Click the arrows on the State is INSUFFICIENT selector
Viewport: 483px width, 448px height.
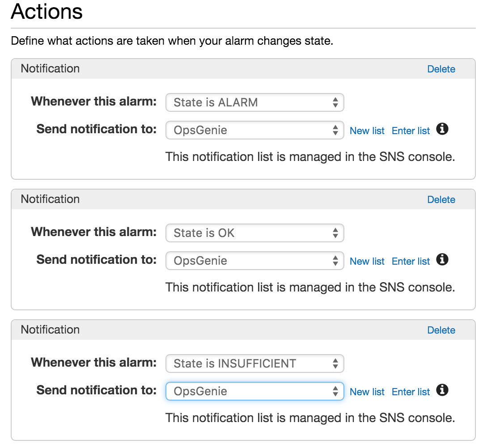coord(335,363)
